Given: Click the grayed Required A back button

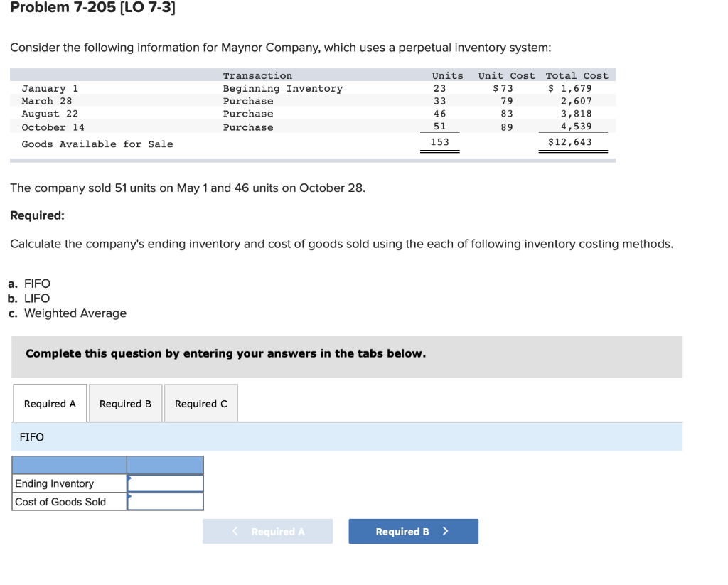Looking at the screenshot, I should 268,531.
